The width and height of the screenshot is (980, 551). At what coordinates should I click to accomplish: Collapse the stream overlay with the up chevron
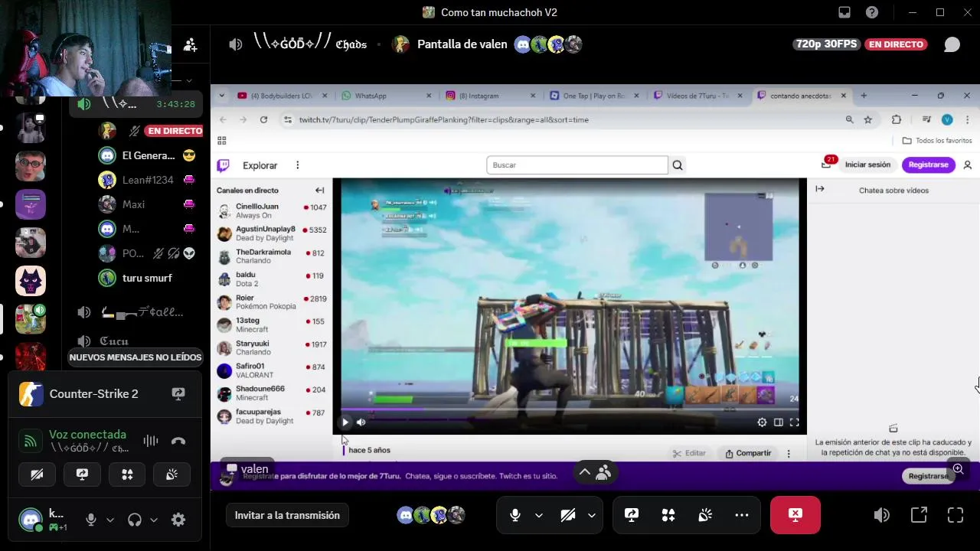point(584,473)
